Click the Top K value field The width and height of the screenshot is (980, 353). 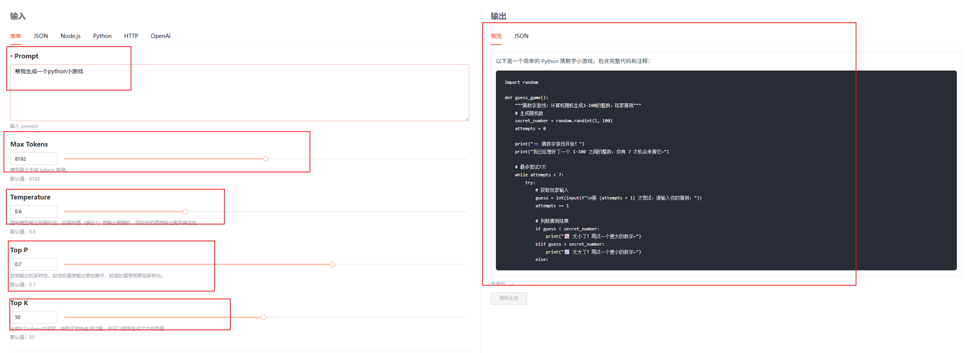(34, 317)
